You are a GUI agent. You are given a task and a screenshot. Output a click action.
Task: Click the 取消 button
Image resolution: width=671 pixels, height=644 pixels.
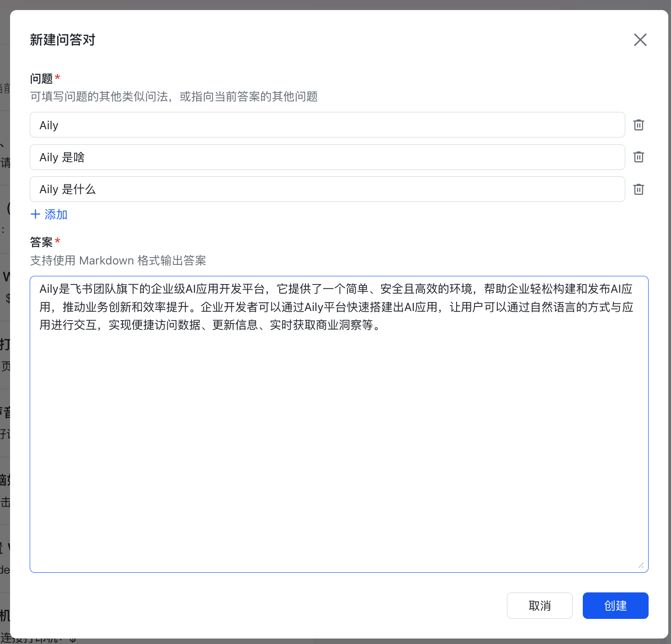539,606
